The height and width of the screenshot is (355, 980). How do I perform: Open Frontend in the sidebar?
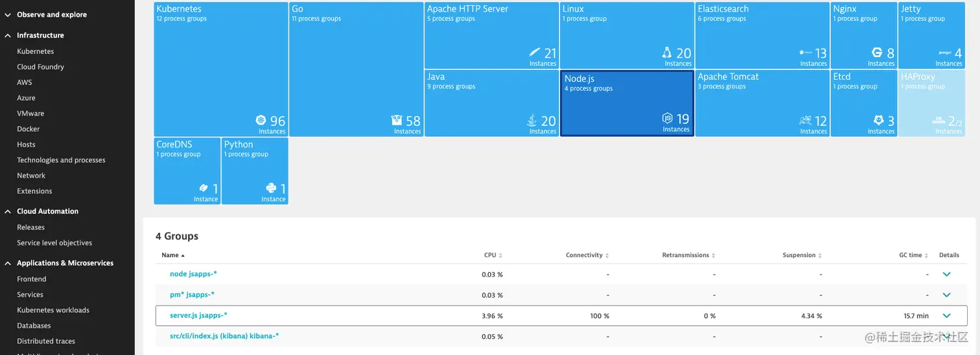[31, 279]
